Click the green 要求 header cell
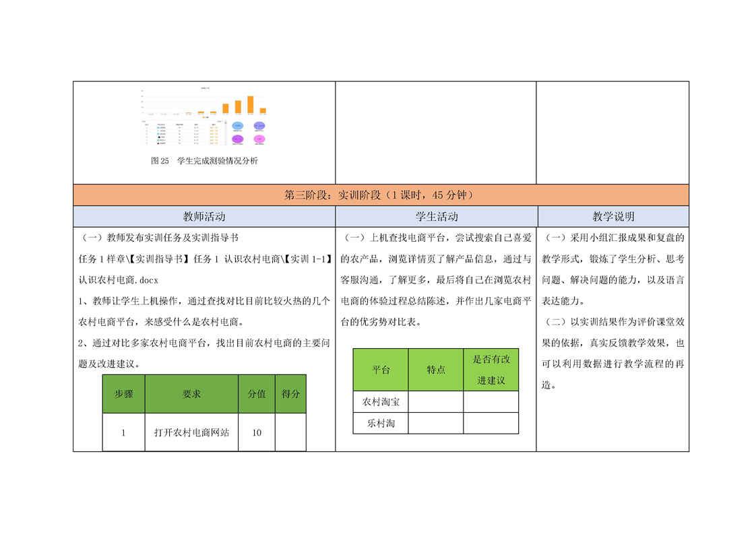This screenshot has width=756, height=534. 191,394
